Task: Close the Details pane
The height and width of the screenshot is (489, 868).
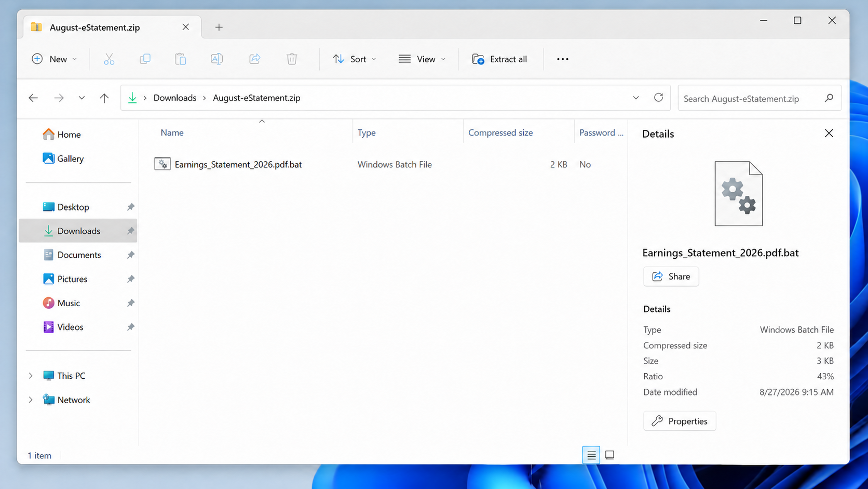Action: pyautogui.click(x=829, y=134)
